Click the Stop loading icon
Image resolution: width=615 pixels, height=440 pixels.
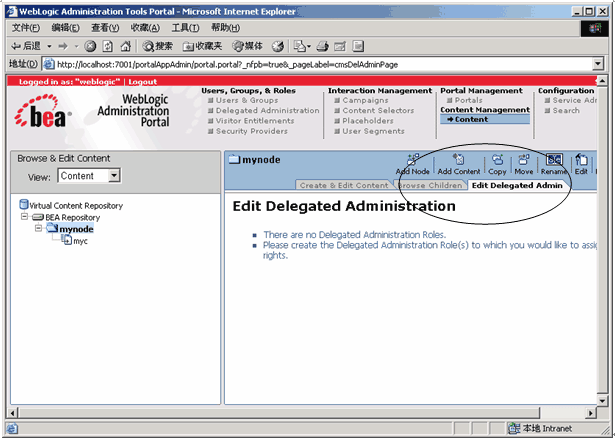(90, 46)
